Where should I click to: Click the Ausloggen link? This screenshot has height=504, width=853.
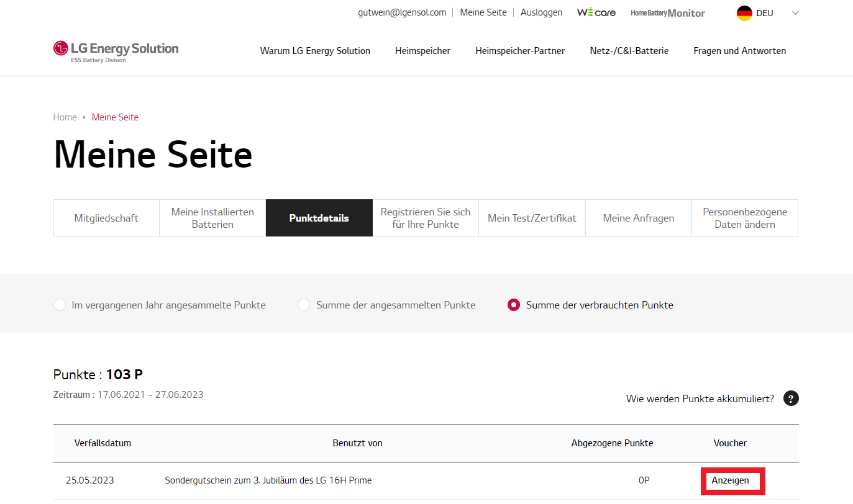coord(541,12)
